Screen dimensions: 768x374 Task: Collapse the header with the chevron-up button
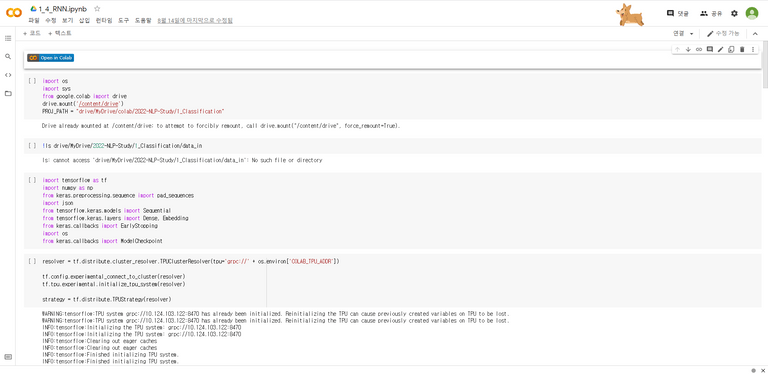755,34
